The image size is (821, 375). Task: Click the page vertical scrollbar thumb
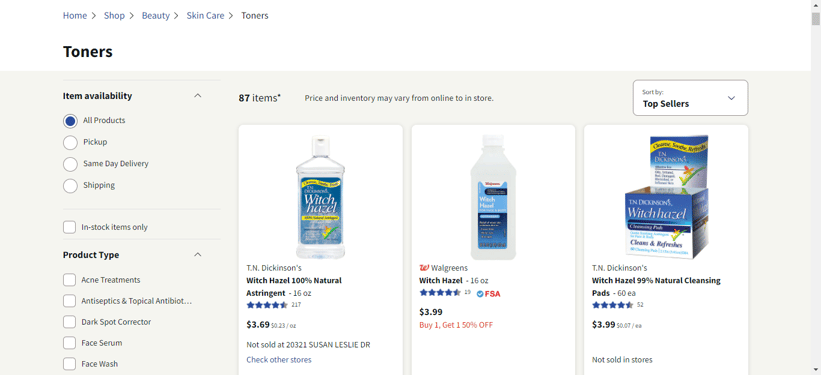point(816,19)
